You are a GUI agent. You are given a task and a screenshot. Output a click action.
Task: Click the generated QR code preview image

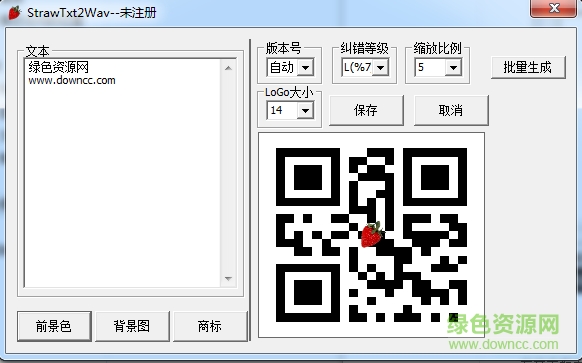[x=371, y=235]
